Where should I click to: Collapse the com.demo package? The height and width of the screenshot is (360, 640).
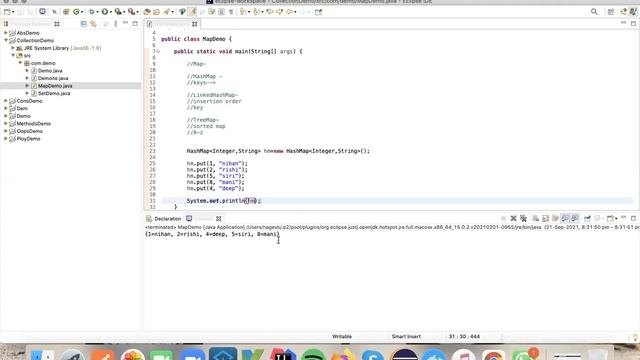tap(20, 63)
